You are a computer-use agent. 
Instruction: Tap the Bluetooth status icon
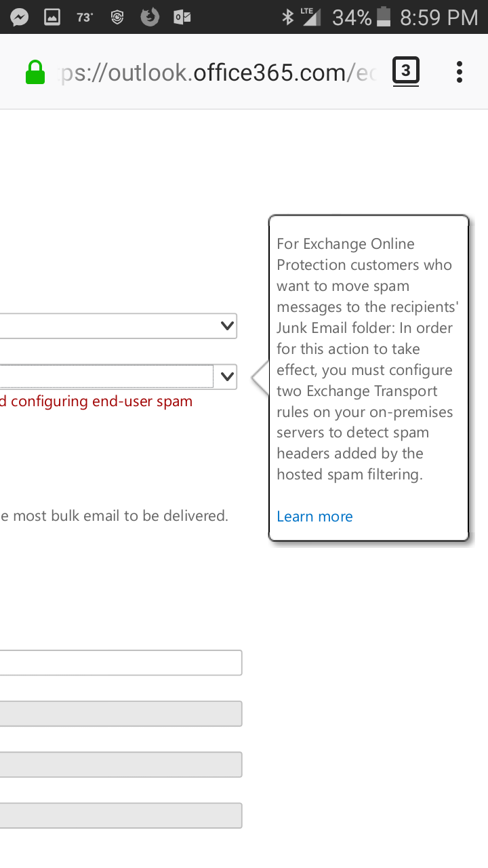pos(287,17)
